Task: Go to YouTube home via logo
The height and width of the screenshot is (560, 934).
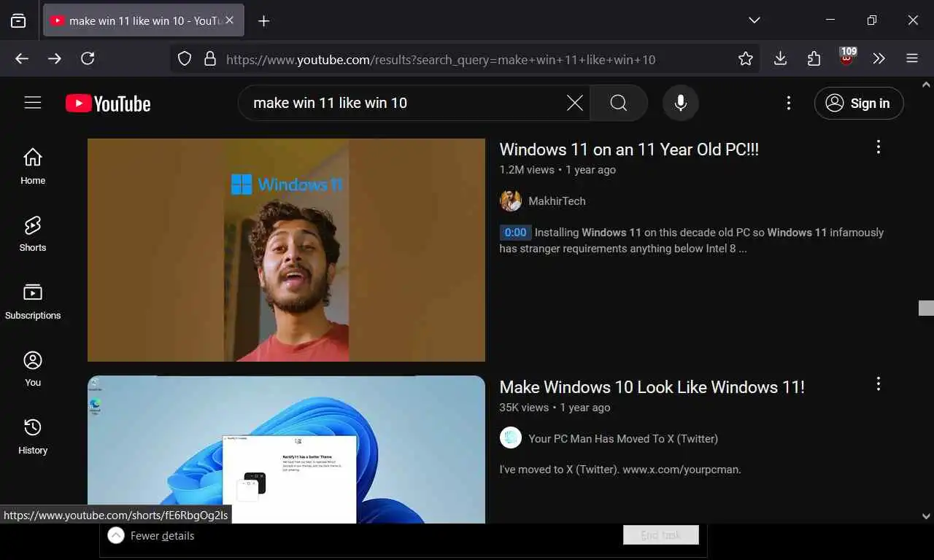Action: pyautogui.click(x=108, y=104)
